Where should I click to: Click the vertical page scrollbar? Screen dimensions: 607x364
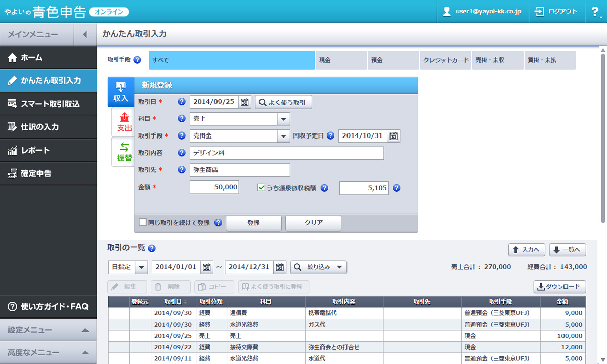coord(602,136)
